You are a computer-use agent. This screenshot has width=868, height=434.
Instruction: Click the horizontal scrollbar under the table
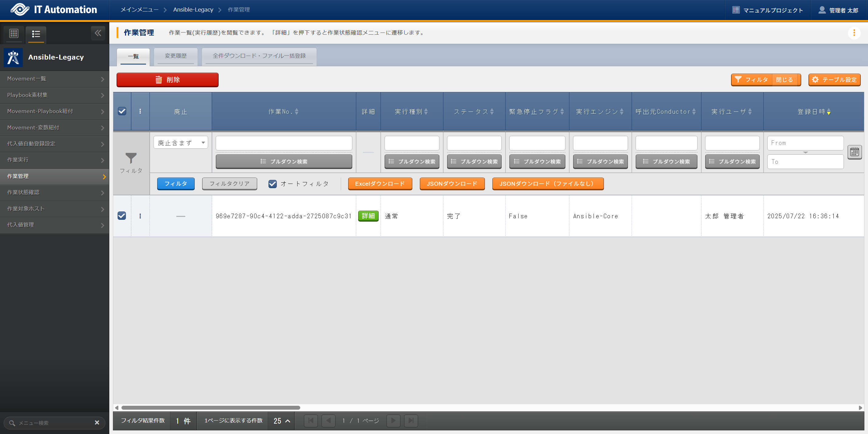211,407
